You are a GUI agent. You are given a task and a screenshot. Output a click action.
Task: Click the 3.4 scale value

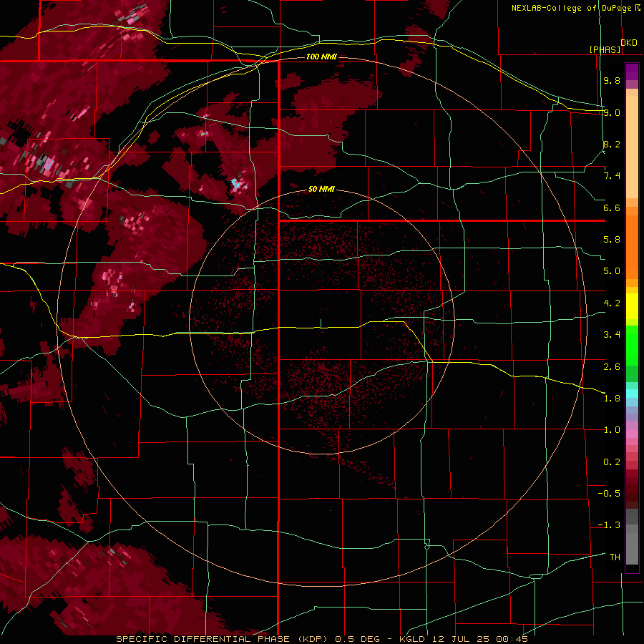tap(612, 335)
